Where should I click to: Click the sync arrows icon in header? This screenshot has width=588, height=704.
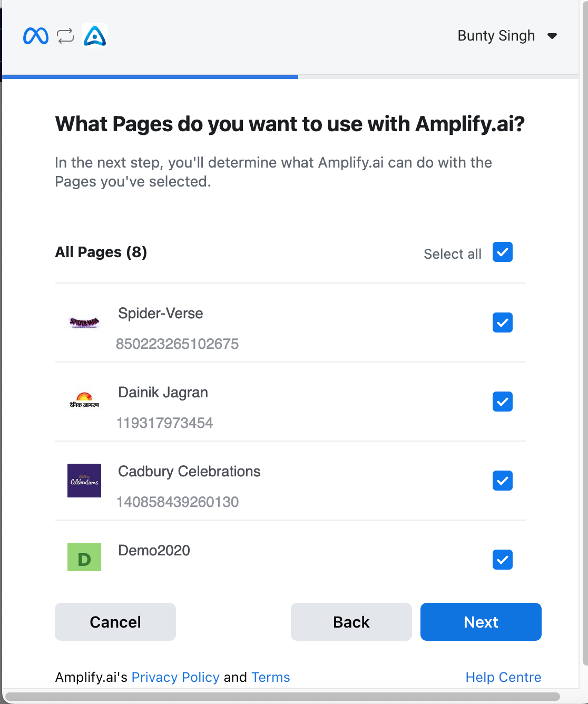65,36
